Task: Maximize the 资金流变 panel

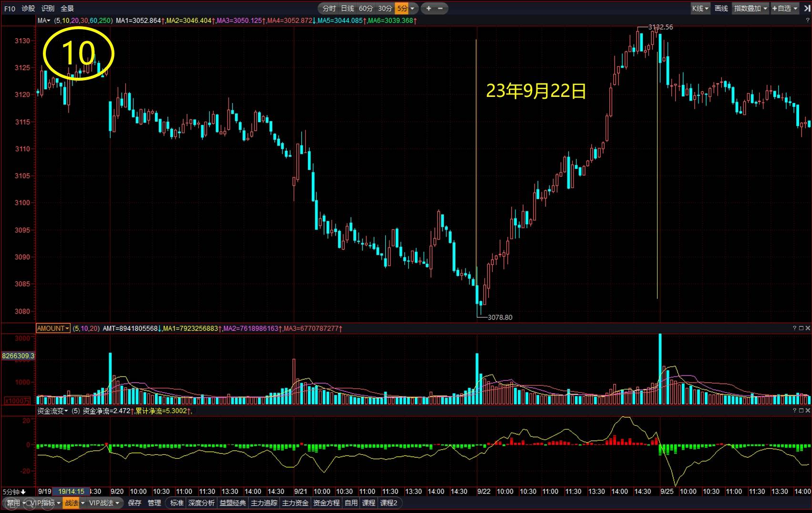Action: [x=801, y=410]
